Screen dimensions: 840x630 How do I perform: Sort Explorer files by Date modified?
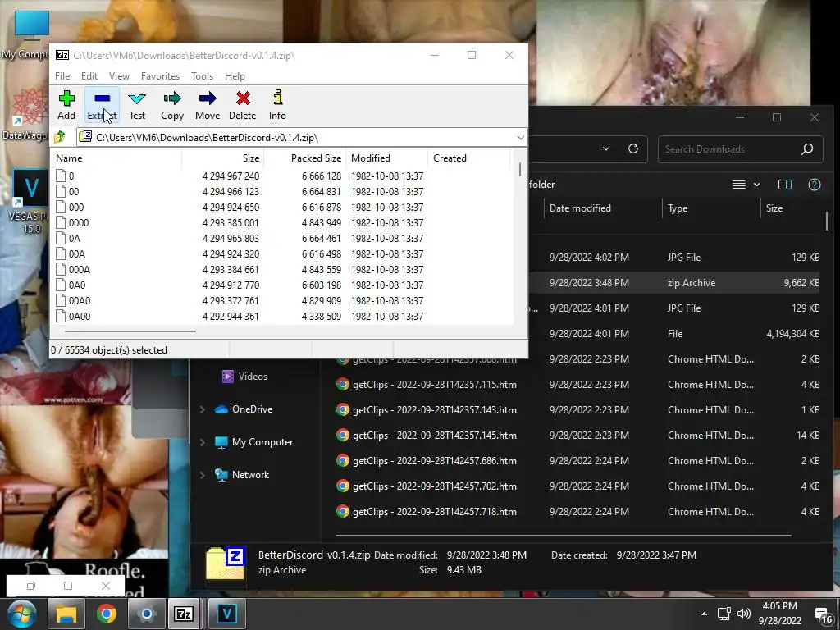pyautogui.click(x=580, y=208)
